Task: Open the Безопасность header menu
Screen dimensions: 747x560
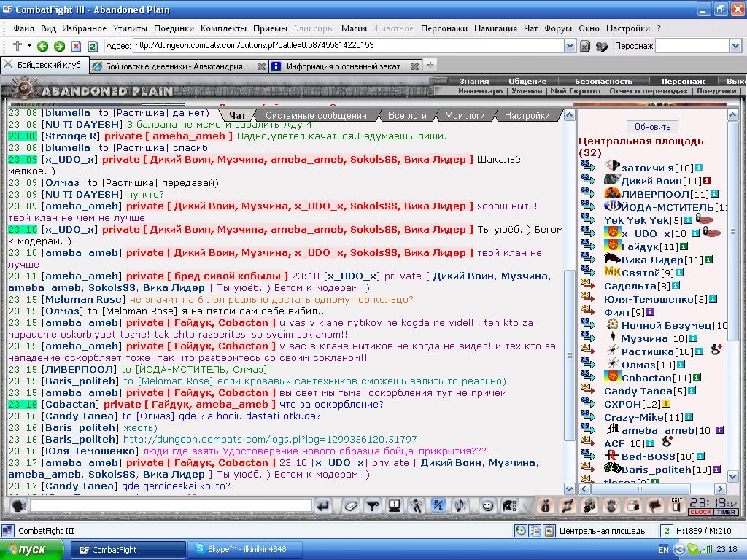Action: 603,81
